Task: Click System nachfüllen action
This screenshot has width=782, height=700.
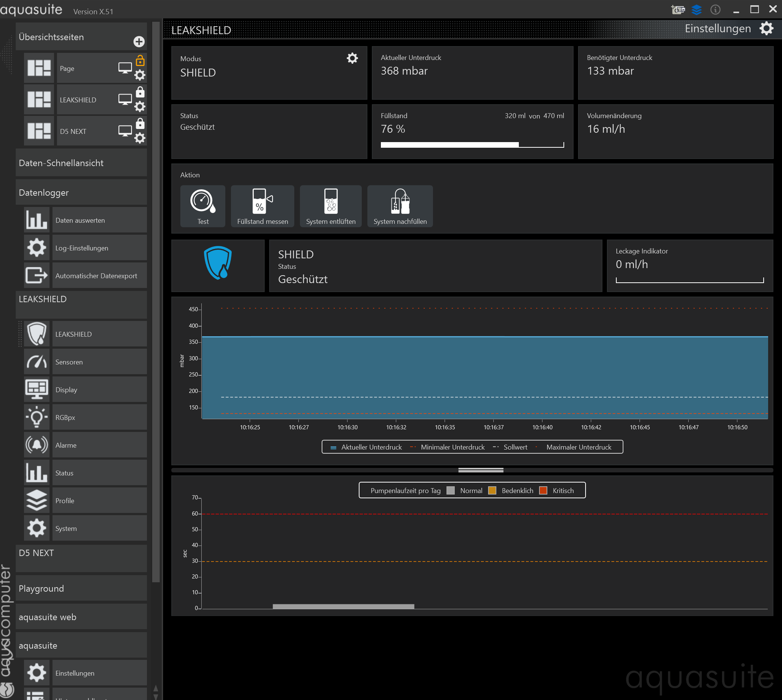Action: 400,206
